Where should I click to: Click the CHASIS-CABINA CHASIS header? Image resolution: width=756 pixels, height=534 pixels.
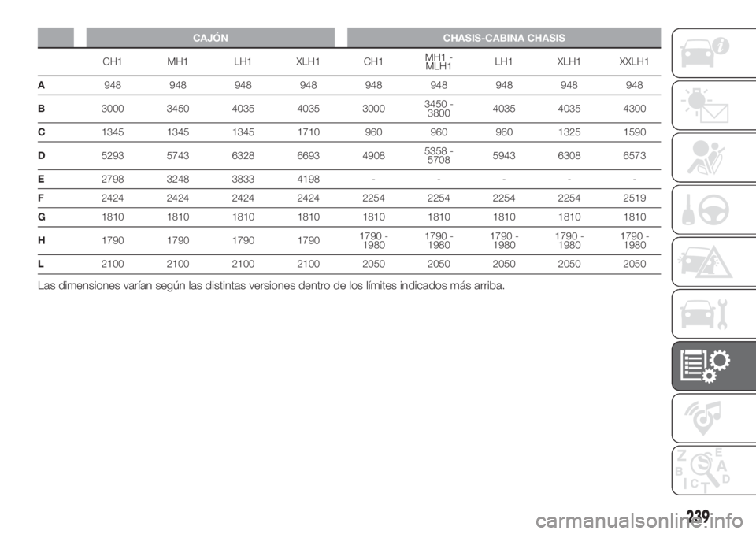tap(504, 38)
